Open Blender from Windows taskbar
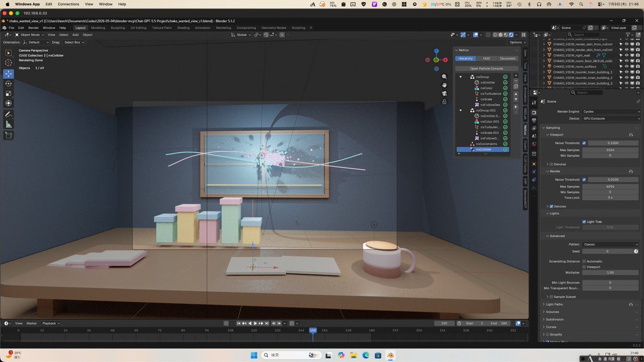This screenshot has width=644, height=362. pos(390,355)
